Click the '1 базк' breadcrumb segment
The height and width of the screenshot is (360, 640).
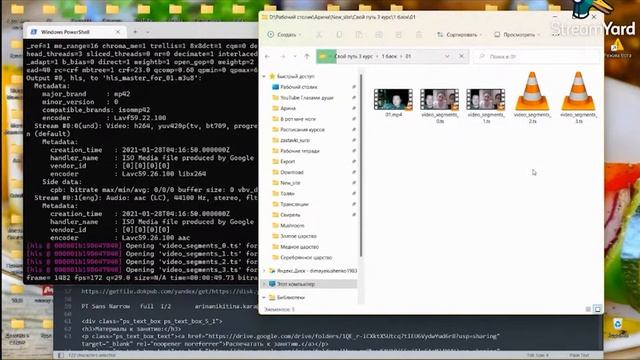tap(389, 56)
